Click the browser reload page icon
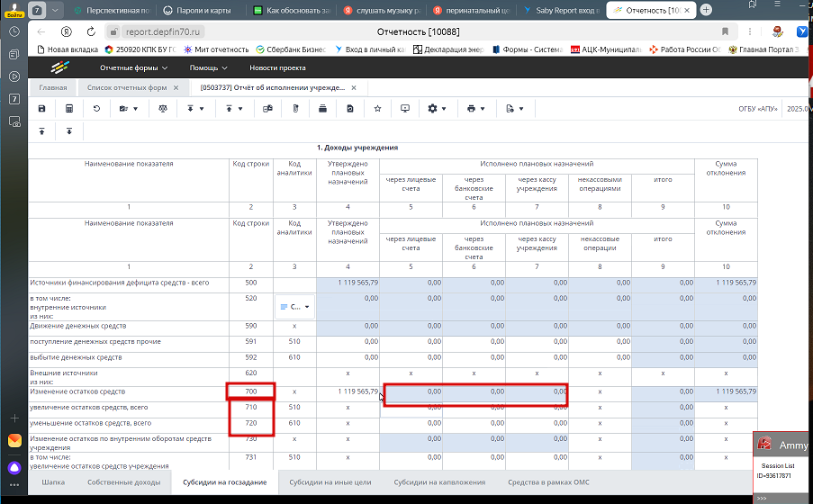The width and height of the screenshot is (813, 504). point(91,31)
